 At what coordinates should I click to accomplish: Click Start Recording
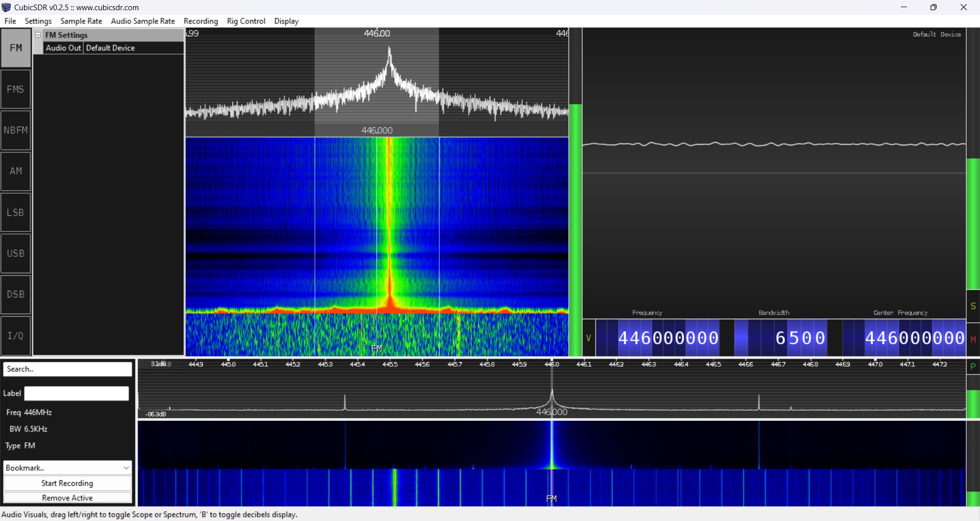[67, 483]
